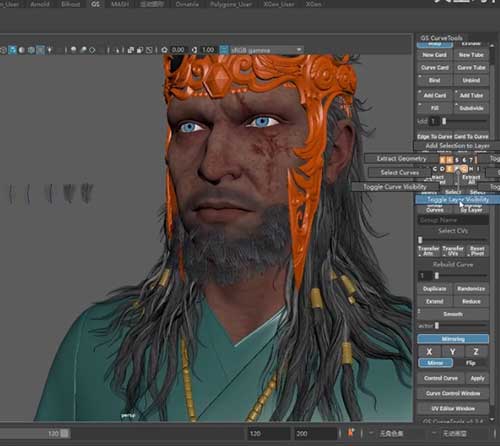Click the Add Tube button
The image size is (500, 446).
click(471, 95)
